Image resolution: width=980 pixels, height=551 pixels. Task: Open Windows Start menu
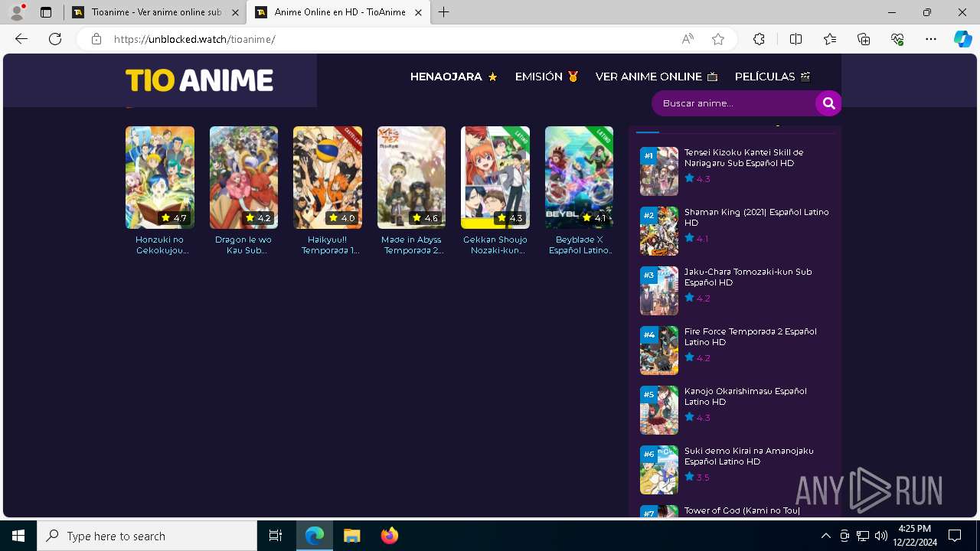click(x=18, y=536)
